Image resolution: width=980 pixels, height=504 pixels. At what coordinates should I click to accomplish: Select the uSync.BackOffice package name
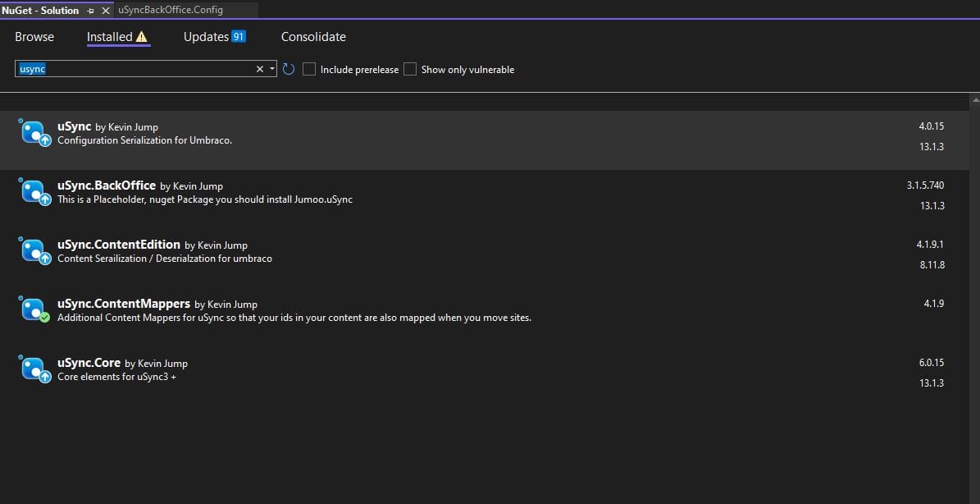coord(107,185)
